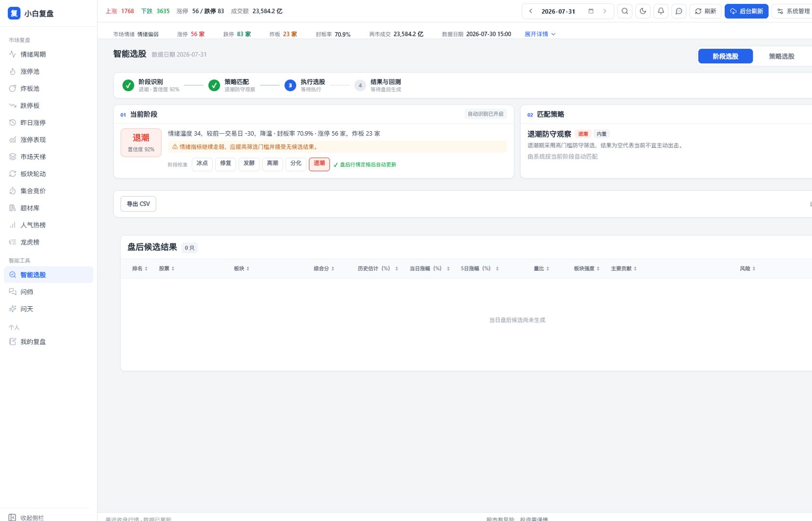
Task: Sort the table by 风险 column
Action: coord(748,269)
